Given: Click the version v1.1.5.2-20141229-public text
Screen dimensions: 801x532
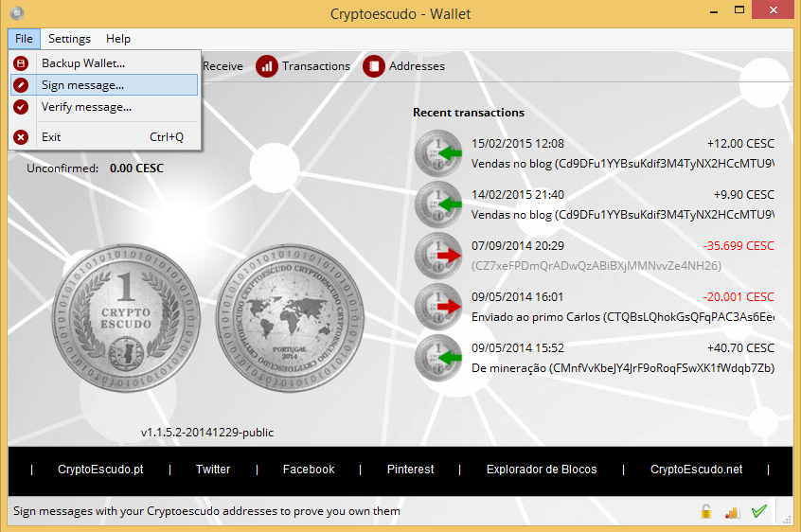Looking at the screenshot, I should (207, 433).
